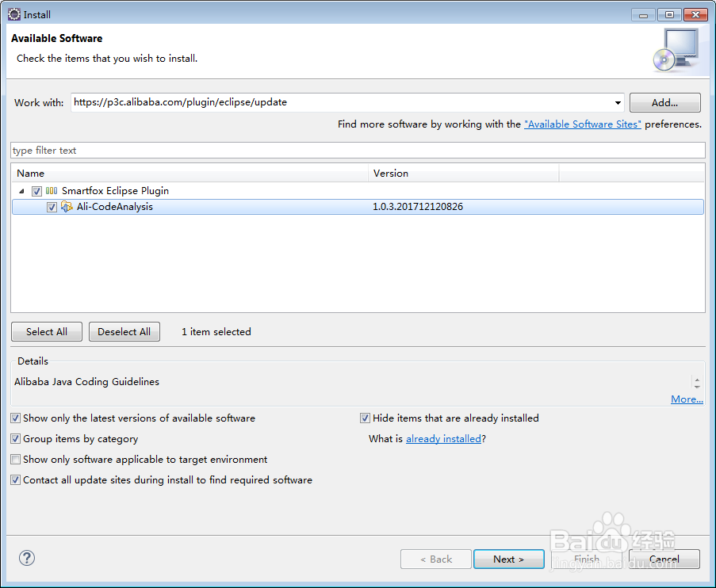Image resolution: width=716 pixels, height=588 pixels.
Task: Maximize the Install window
Action: (669, 14)
